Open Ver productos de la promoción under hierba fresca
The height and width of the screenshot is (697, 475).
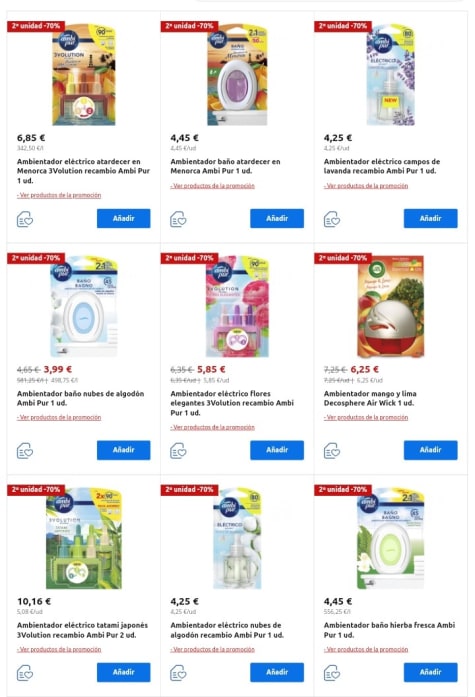pyautogui.click(x=366, y=649)
